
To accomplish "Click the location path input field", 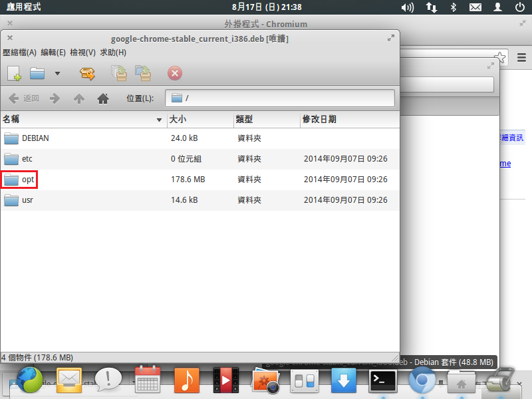I will pos(280,98).
